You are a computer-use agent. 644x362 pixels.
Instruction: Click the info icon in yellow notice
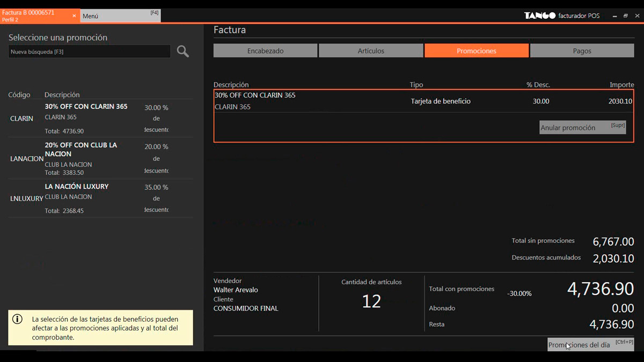click(18, 319)
